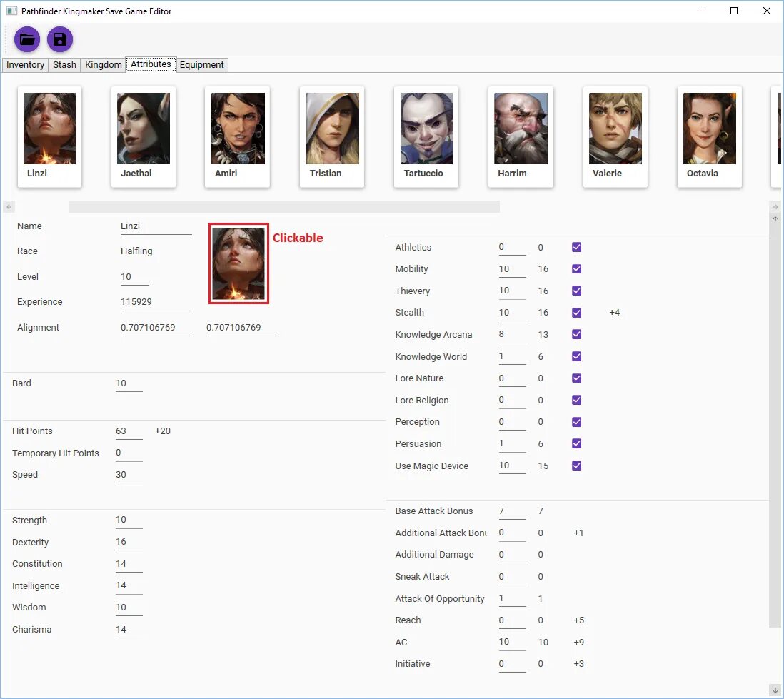Edit the Mobility skill rank field
Viewport: 784px width, 699px height.
[x=512, y=269]
